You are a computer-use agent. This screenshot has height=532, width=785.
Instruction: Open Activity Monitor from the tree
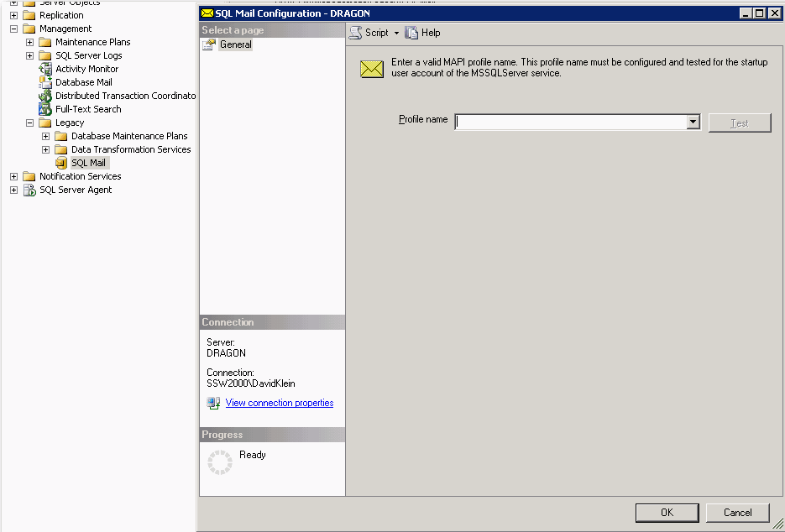pyautogui.click(x=86, y=69)
